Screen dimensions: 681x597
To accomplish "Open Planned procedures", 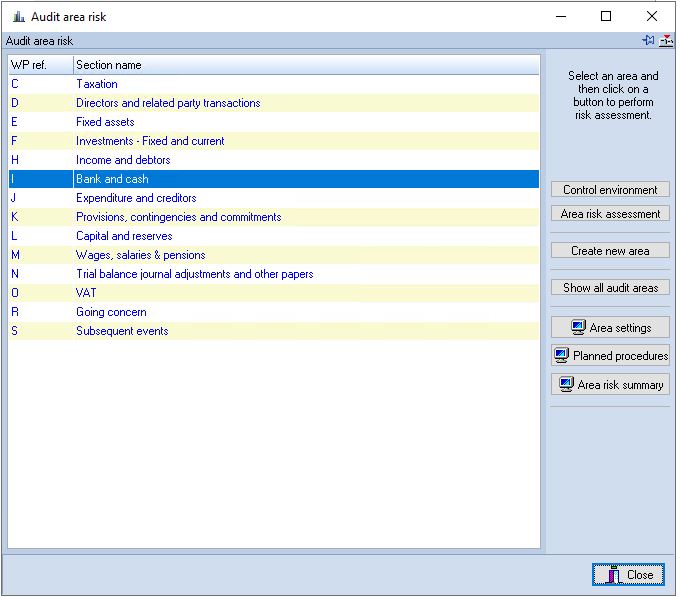I will pos(610,356).
